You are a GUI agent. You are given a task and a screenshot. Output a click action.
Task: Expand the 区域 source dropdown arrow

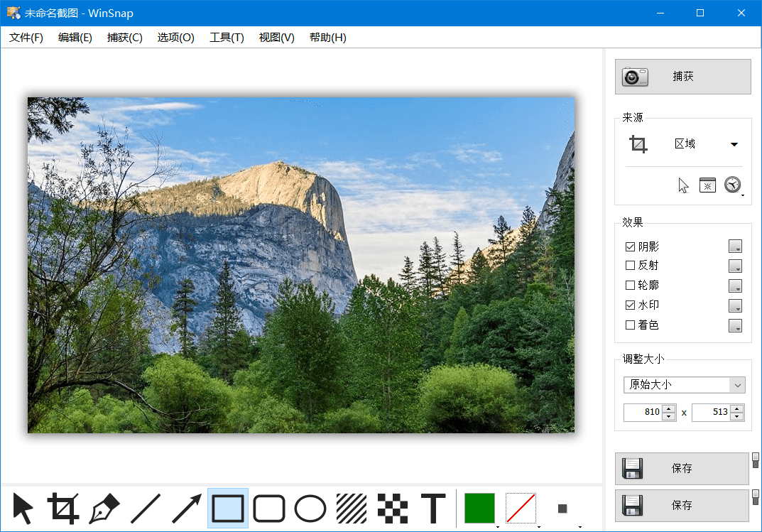coord(734,144)
